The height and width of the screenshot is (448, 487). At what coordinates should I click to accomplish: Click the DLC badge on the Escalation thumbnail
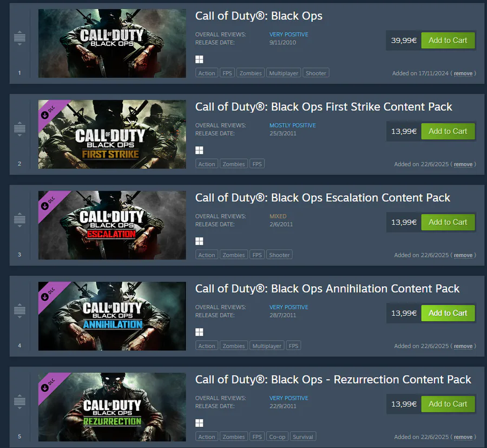tap(48, 203)
